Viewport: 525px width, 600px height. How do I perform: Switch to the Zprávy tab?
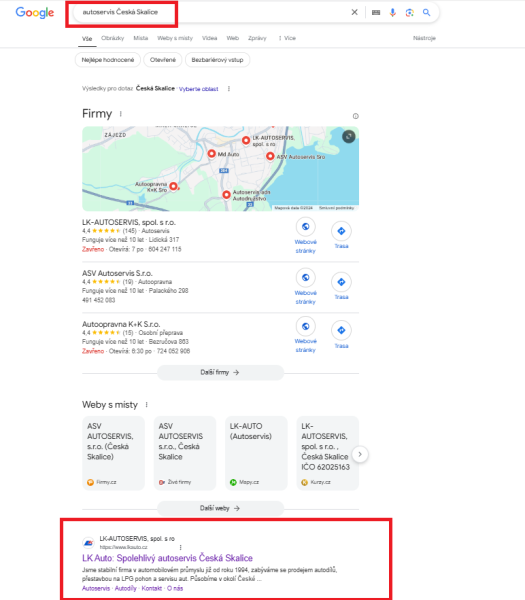click(257, 38)
